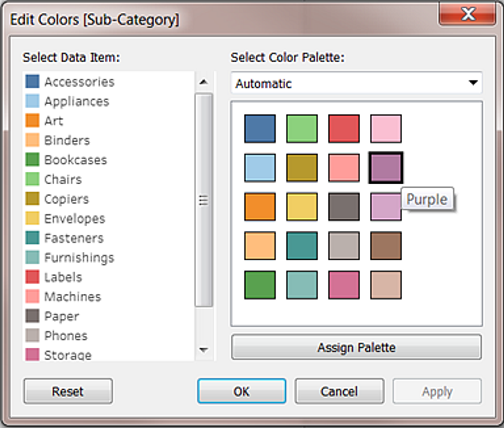Click the Apply button
The image size is (504, 428).
[437, 391]
